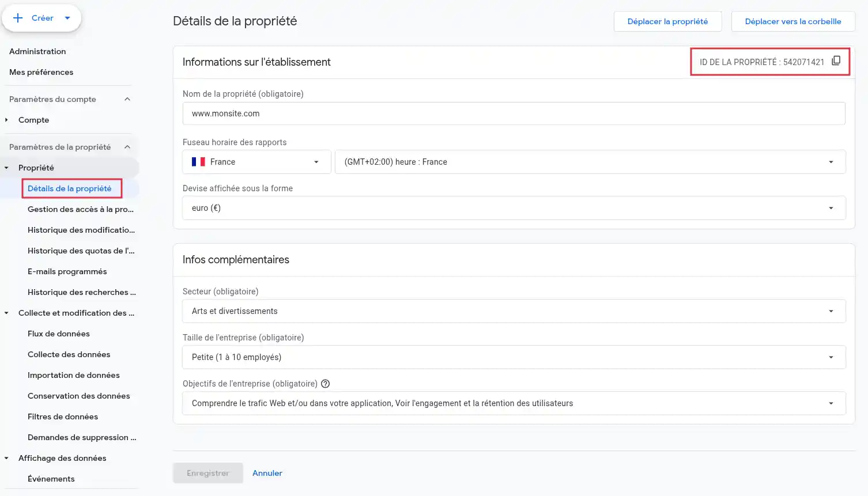This screenshot has width=868, height=496.
Task: Click the Affichage des données label
Action: (62, 458)
